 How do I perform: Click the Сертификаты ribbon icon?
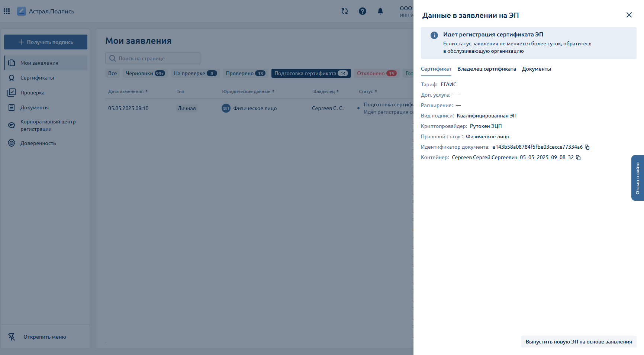click(12, 78)
